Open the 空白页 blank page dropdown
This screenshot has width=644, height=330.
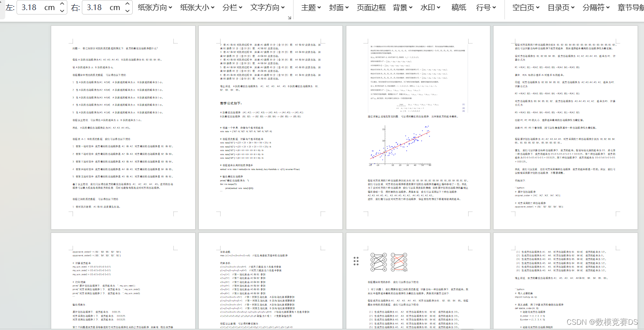526,7
